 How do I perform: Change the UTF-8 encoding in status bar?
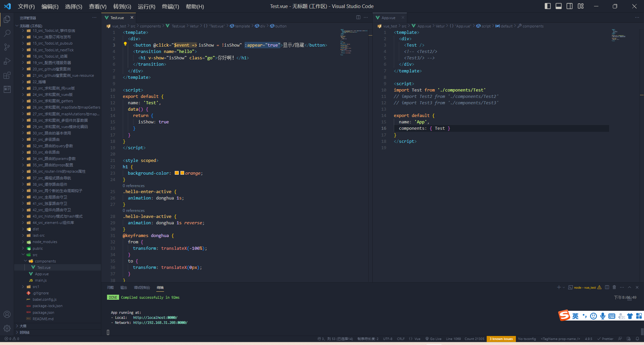(x=388, y=339)
